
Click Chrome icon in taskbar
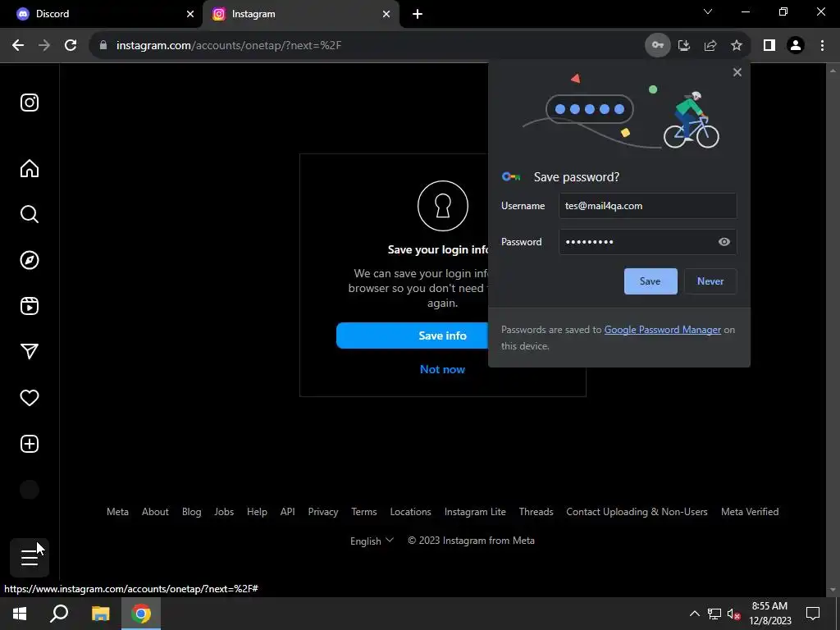pyautogui.click(x=141, y=614)
